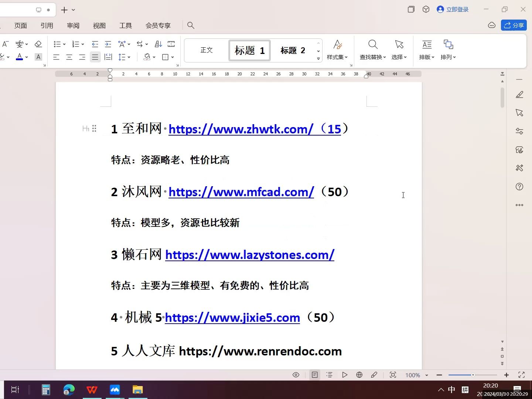Click the zoom in plus button

[507, 375]
